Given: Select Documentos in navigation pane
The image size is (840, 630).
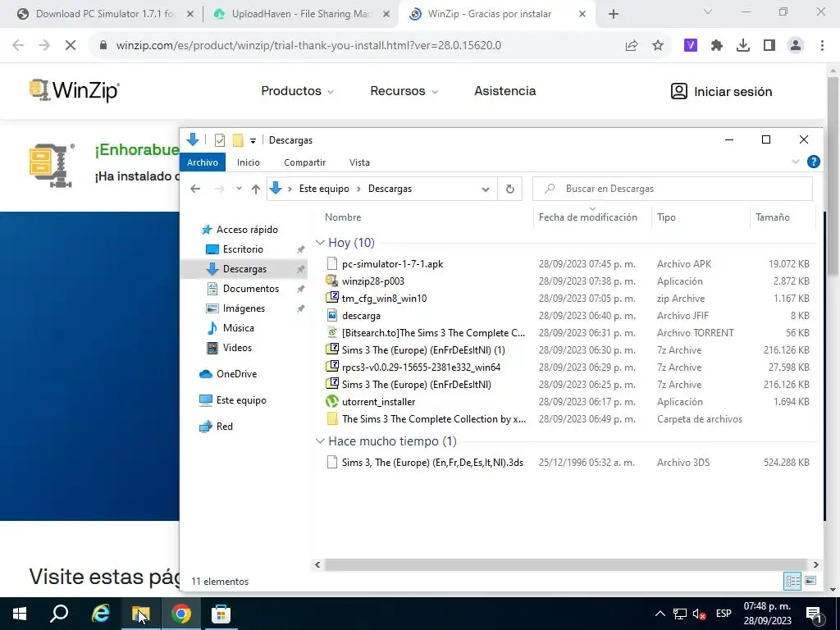Looking at the screenshot, I should [251, 289].
